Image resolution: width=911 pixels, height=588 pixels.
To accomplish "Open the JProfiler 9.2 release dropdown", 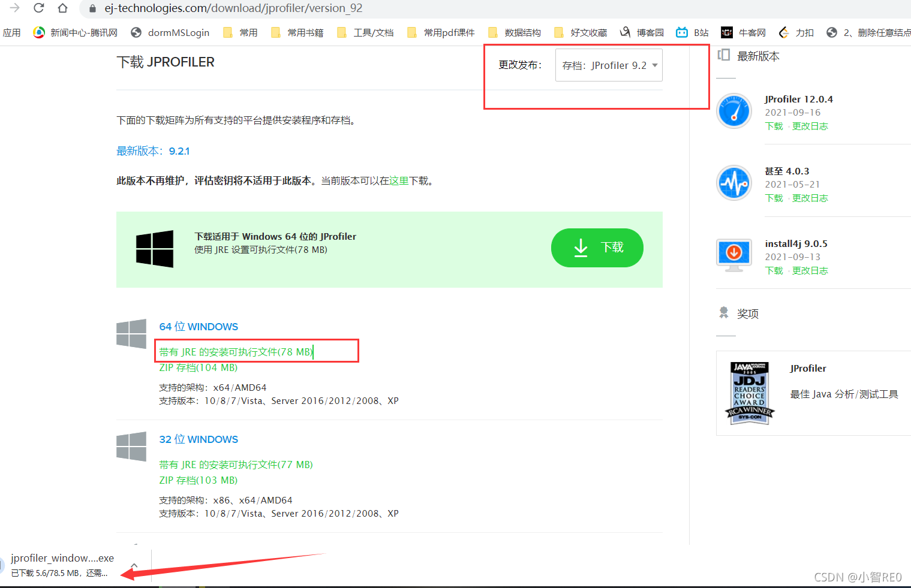I will tap(609, 65).
